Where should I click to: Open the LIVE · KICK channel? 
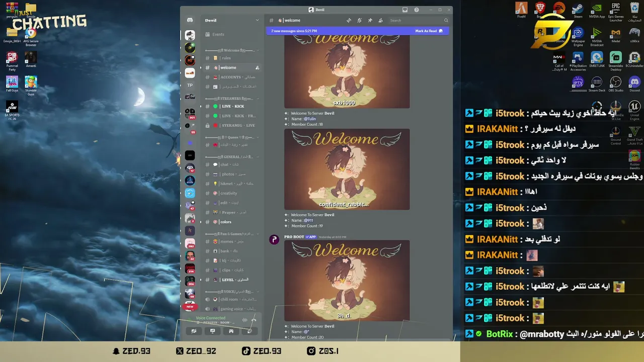coord(232,106)
